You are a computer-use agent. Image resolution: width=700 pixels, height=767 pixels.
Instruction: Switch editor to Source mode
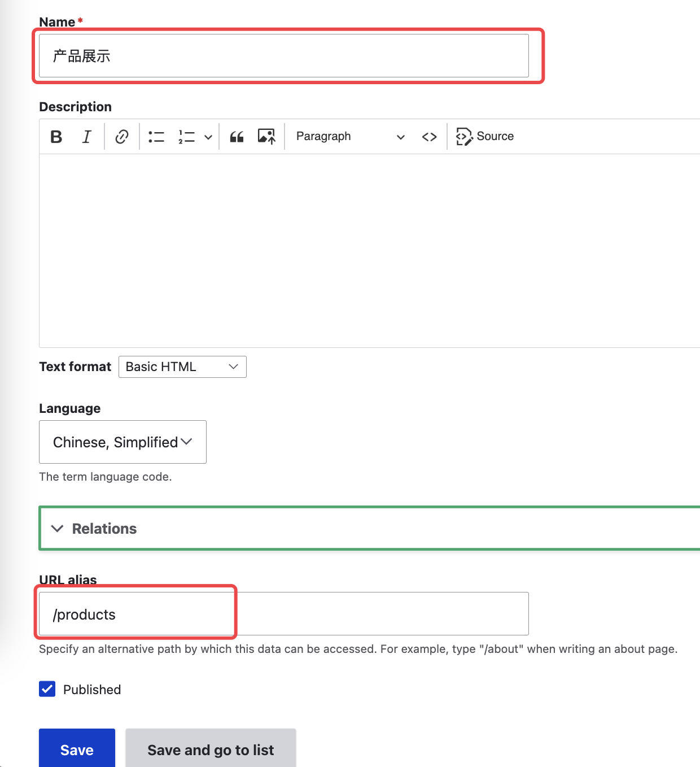pyautogui.click(x=485, y=137)
